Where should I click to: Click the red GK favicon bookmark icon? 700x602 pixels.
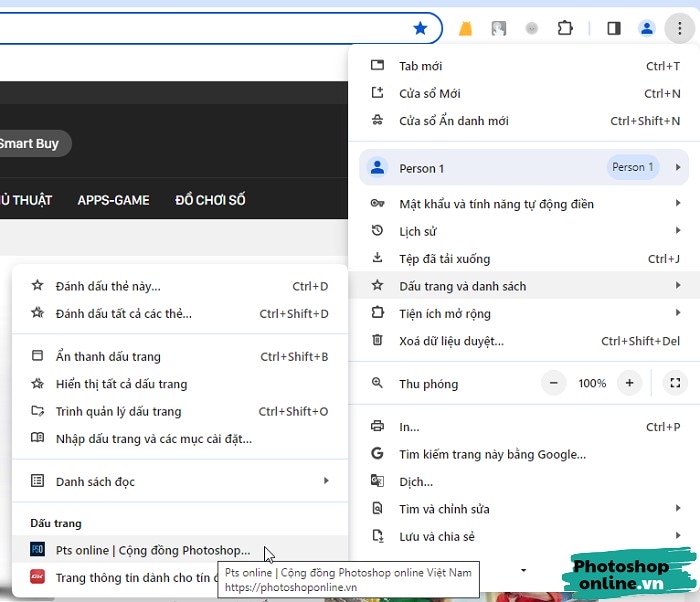click(x=38, y=577)
